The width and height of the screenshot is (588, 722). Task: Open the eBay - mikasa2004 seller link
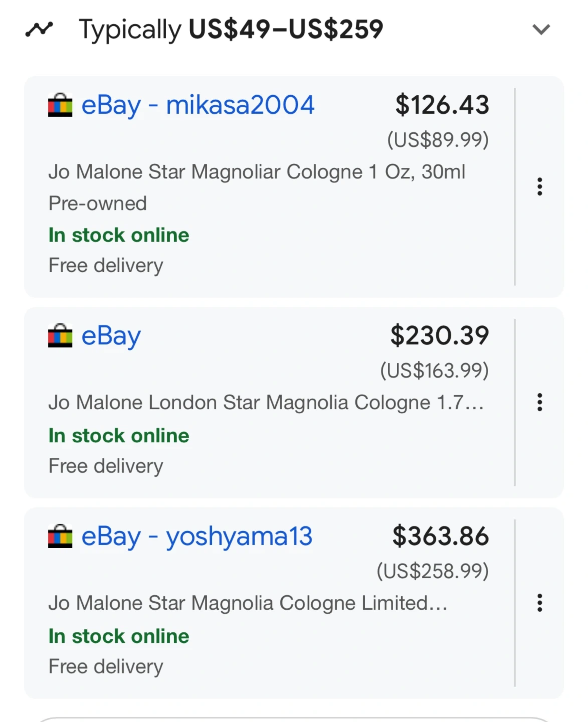click(198, 105)
